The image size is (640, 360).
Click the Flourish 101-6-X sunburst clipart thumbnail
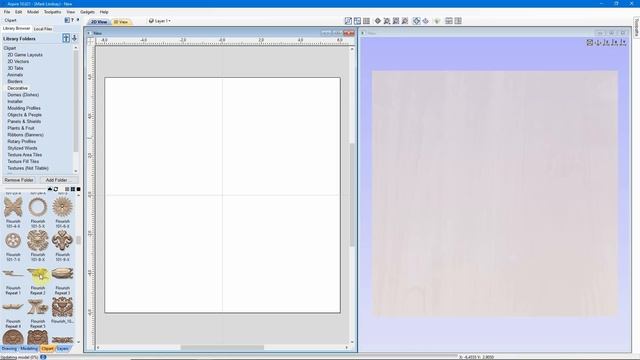point(62,207)
